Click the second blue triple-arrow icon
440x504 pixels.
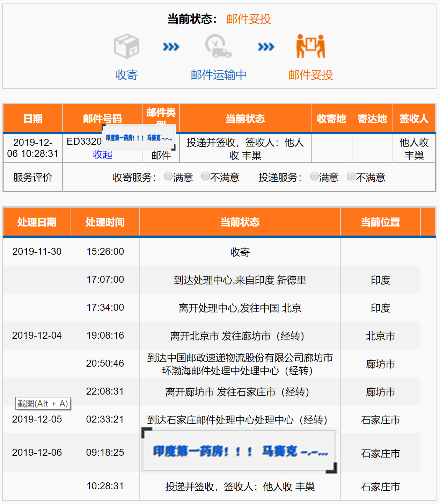(266, 47)
